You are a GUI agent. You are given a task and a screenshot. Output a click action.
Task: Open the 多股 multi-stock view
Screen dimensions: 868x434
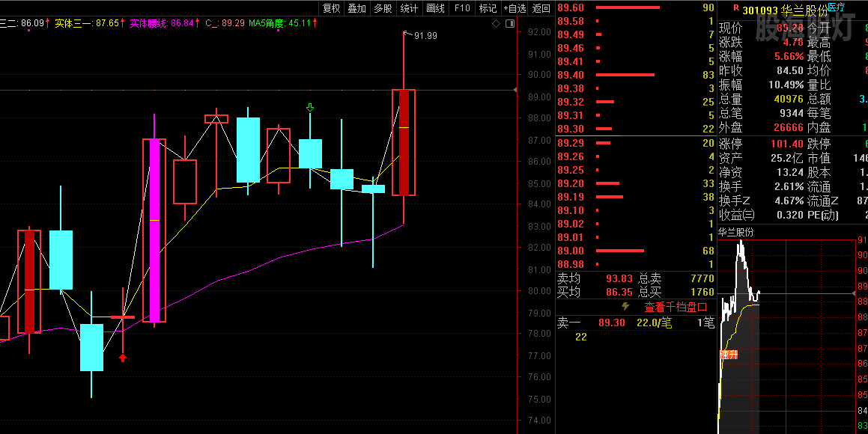[x=383, y=8]
